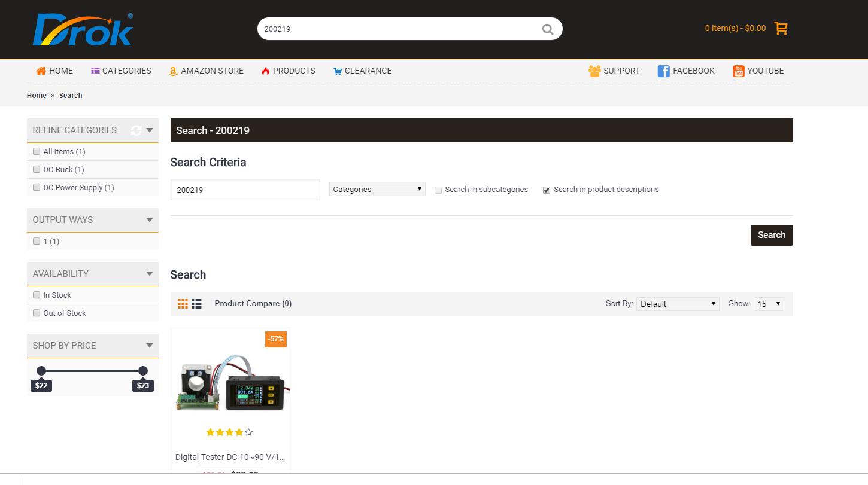This screenshot has height=485, width=868.
Task: Enable Search in subcategories checkbox
Action: [438, 190]
